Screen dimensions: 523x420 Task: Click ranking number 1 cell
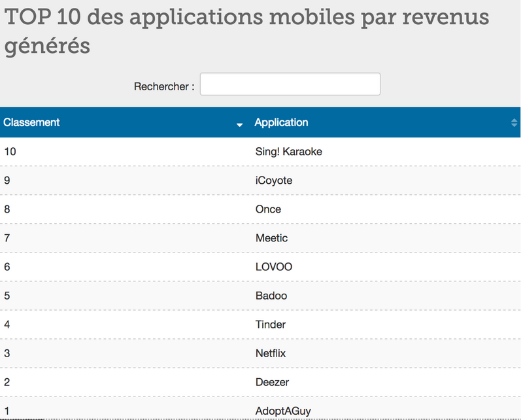tap(126, 409)
